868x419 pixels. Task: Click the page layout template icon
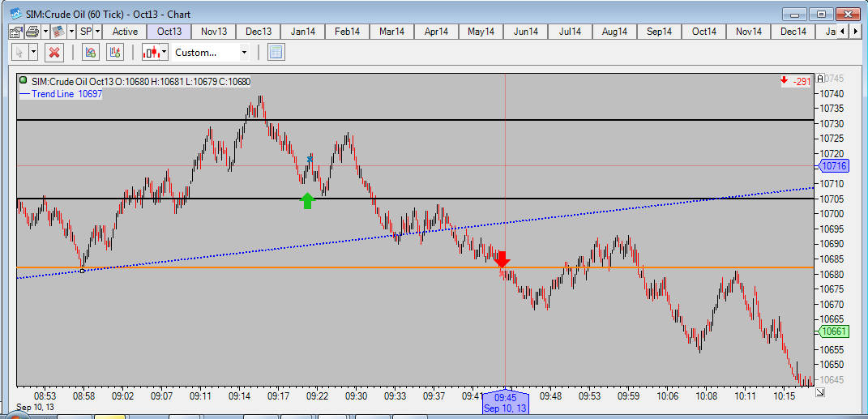tap(59, 32)
